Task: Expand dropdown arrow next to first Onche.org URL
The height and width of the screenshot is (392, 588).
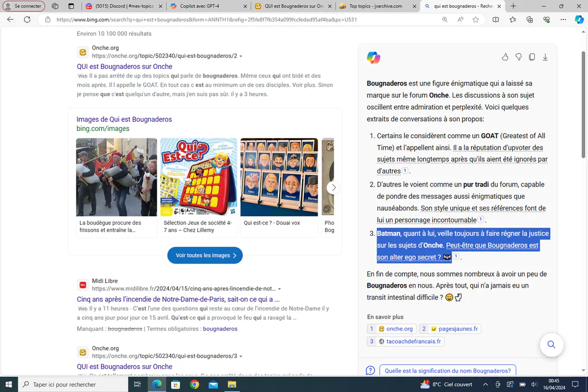Action: (x=241, y=56)
